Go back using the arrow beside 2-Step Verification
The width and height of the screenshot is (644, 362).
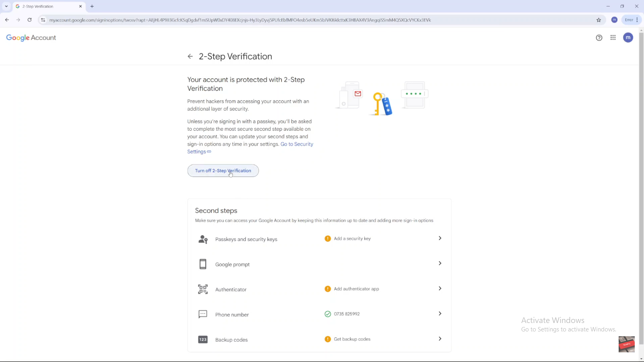pos(190,56)
